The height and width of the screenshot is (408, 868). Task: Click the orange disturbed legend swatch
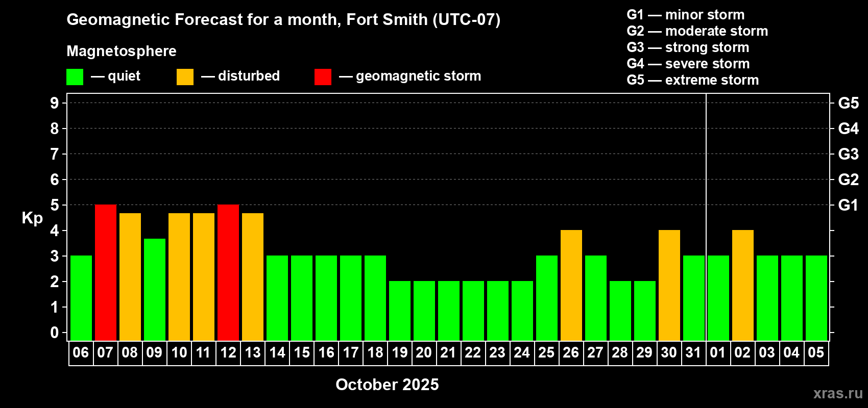(x=185, y=77)
